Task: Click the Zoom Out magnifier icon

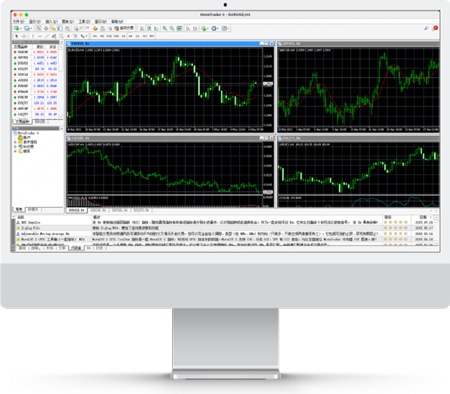Action: [x=172, y=28]
